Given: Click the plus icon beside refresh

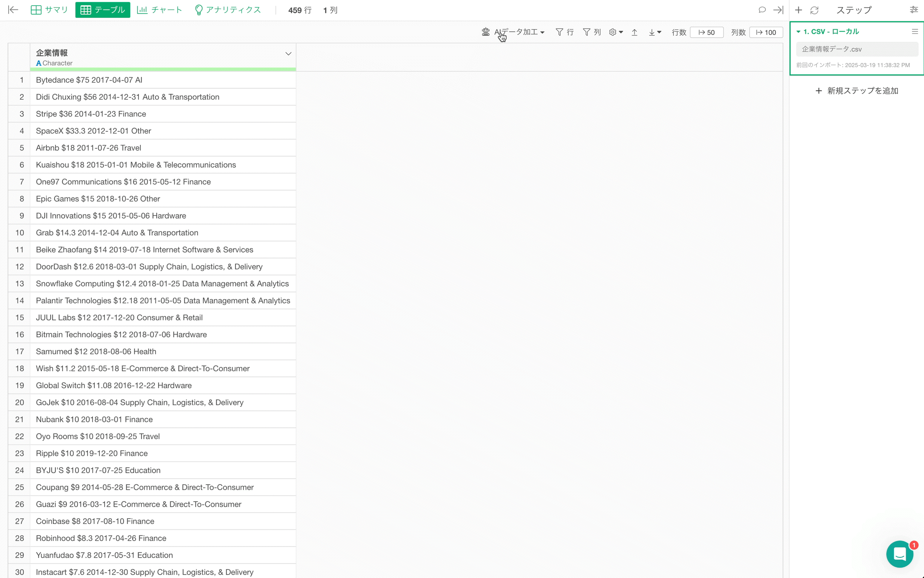Looking at the screenshot, I should pos(798,10).
